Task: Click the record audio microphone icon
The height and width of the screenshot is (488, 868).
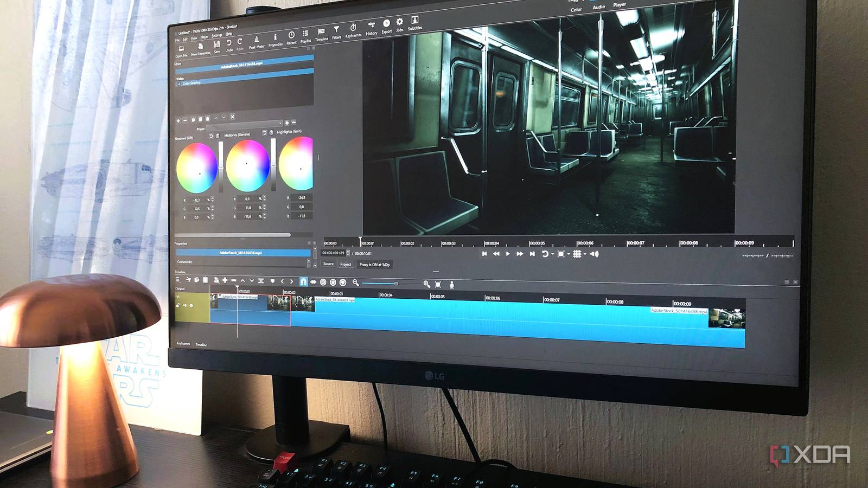Action: [x=452, y=284]
